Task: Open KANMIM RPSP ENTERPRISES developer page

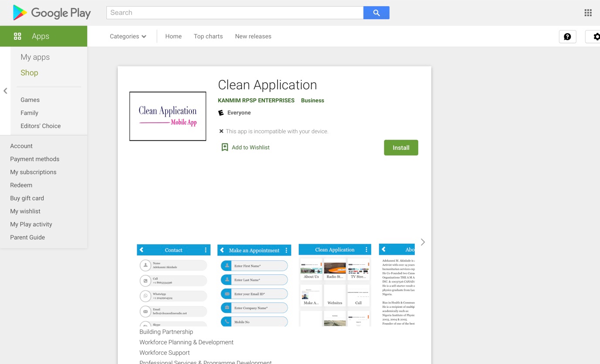Action: (256, 101)
